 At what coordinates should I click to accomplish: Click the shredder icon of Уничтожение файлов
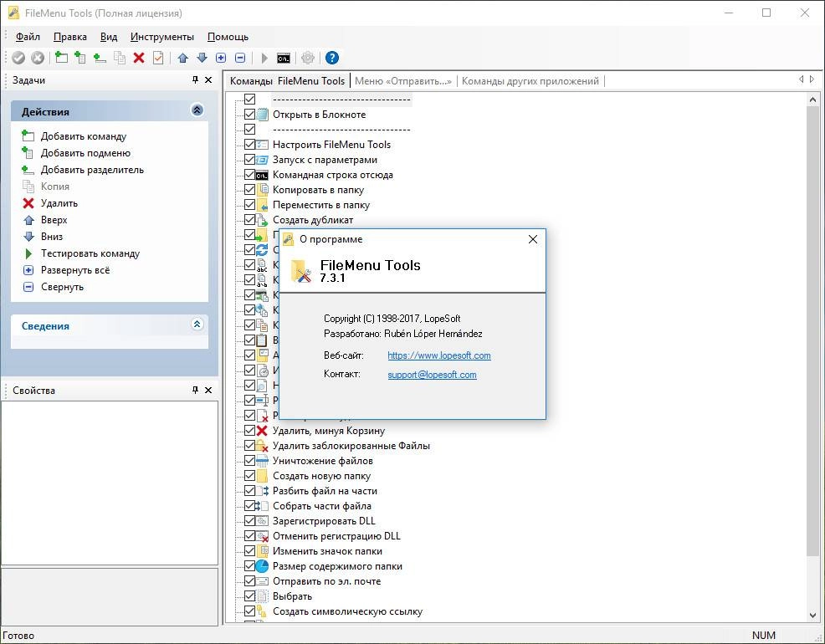click(262, 461)
